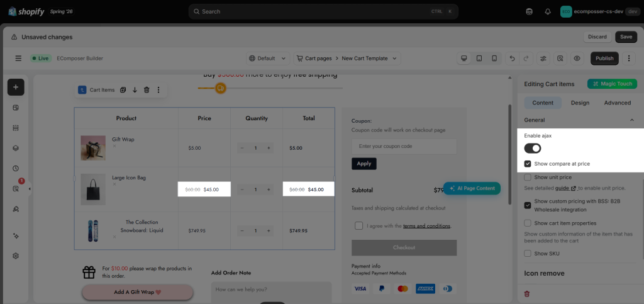Toggle the Enable ajax switch

(x=532, y=149)
